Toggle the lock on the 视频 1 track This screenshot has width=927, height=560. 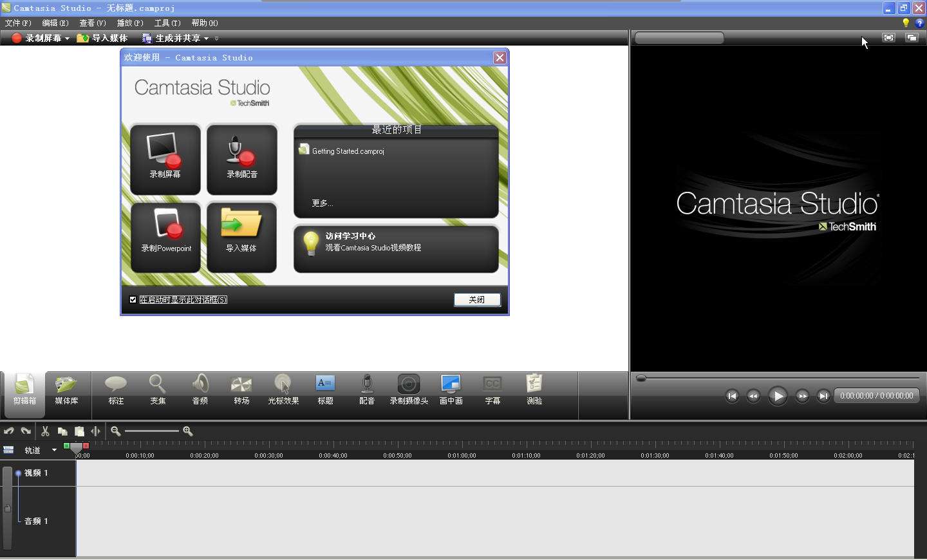coord(7,509)
